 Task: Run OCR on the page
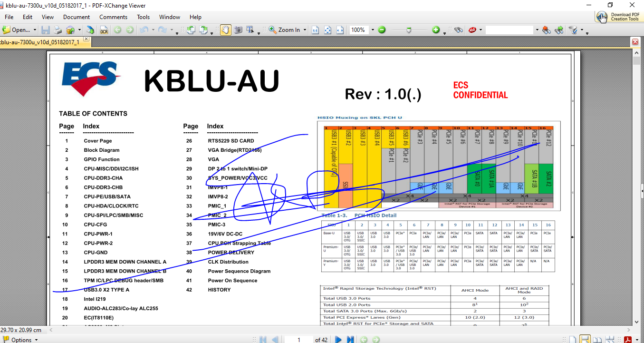click(x=104, y=30)
